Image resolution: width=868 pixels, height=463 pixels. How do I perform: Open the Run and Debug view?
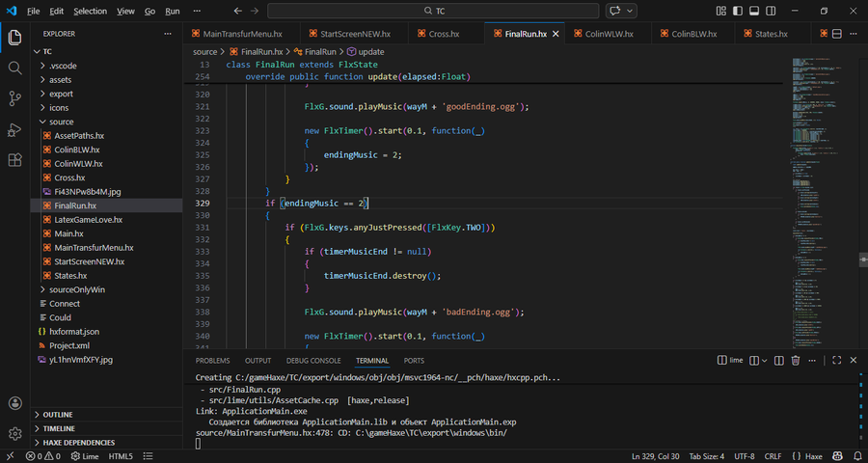point(14,129)
